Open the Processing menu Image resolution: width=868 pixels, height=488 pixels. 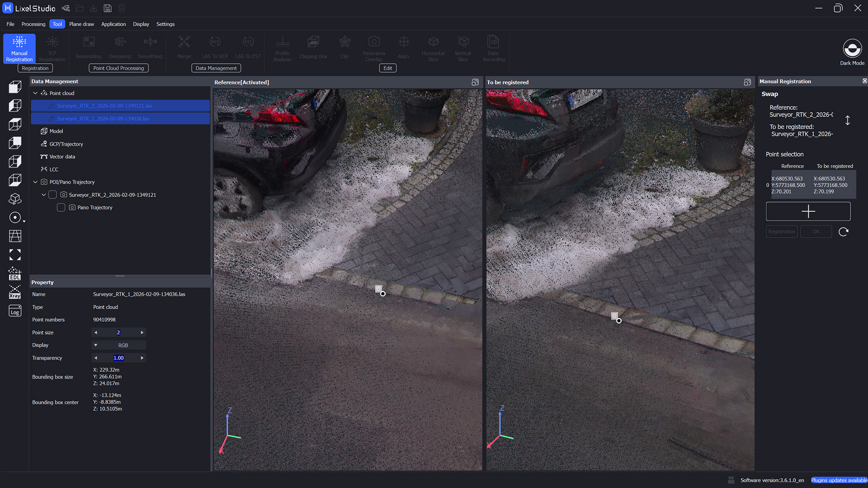pos(33,24)
